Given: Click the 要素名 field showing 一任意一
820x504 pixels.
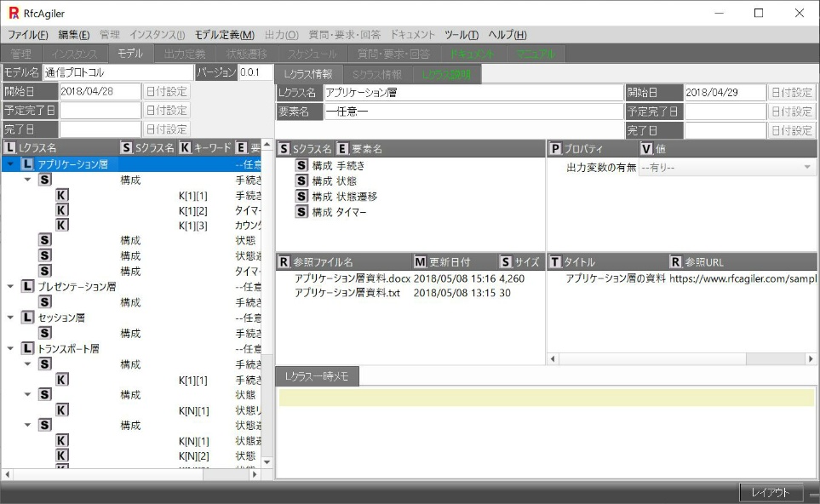Looking at the screenshot, I should point(473,112).
